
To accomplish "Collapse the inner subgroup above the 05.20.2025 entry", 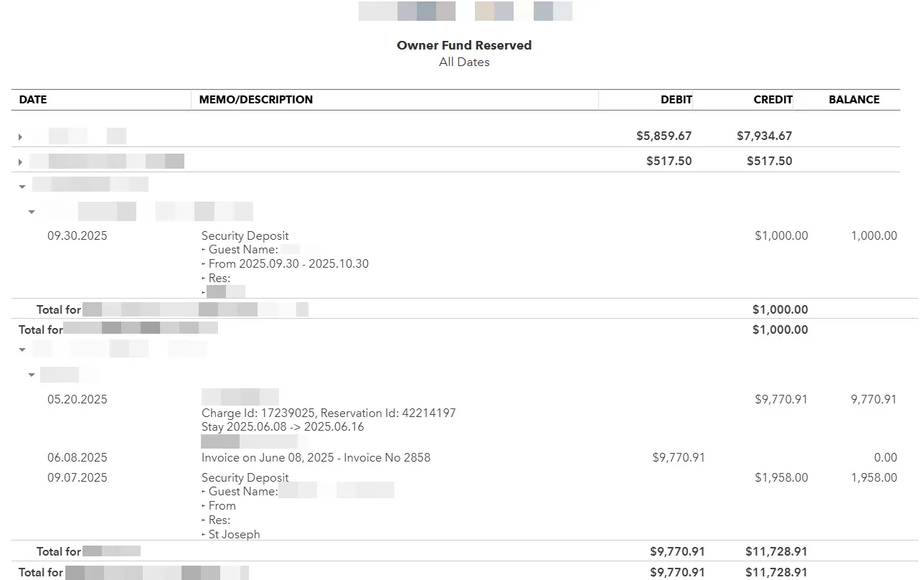I will point(32,375).
